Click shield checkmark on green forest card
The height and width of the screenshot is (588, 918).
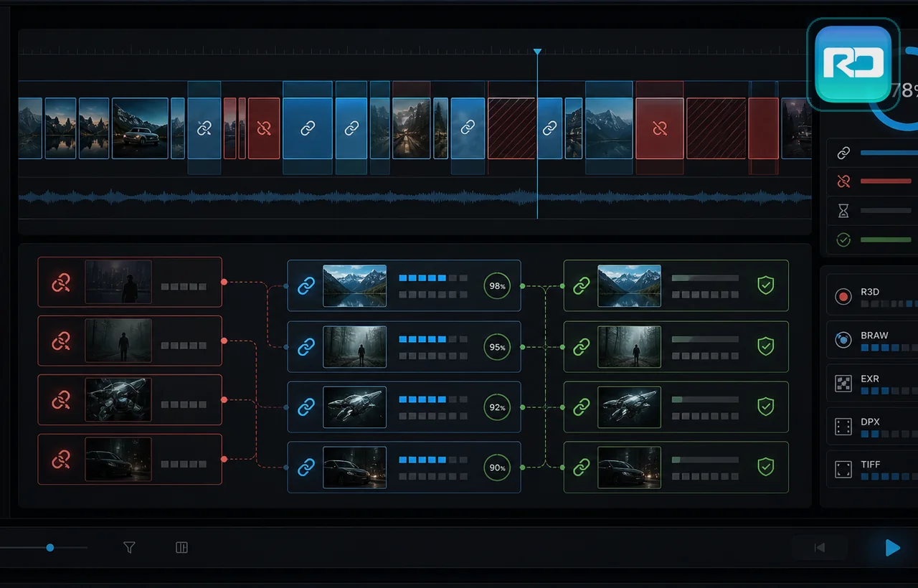[766, 347]
